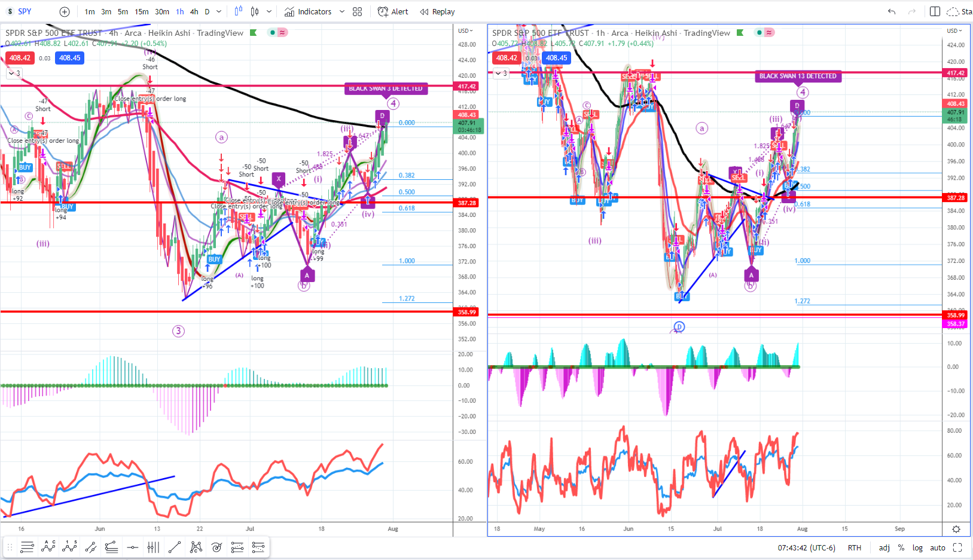Switch to 3m timeframe

pyautogui.click(x=106, y=11)
